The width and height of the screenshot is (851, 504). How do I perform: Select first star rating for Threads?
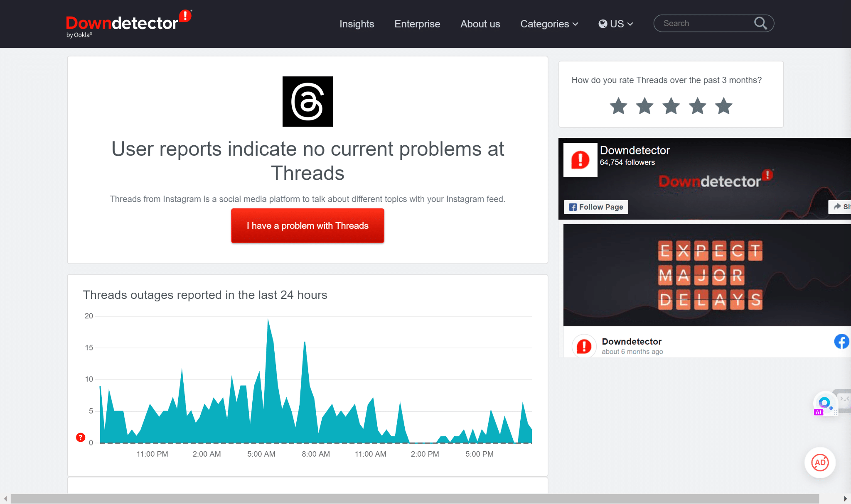pyautogui.click(x=619, y=106)
